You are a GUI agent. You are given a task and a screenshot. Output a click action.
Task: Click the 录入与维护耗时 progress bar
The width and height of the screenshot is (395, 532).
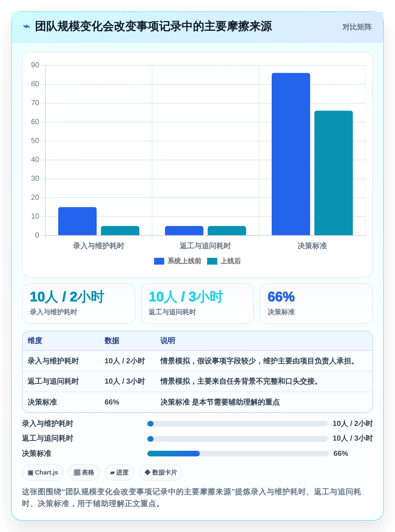pyautogui.click(x=237, y=424)
